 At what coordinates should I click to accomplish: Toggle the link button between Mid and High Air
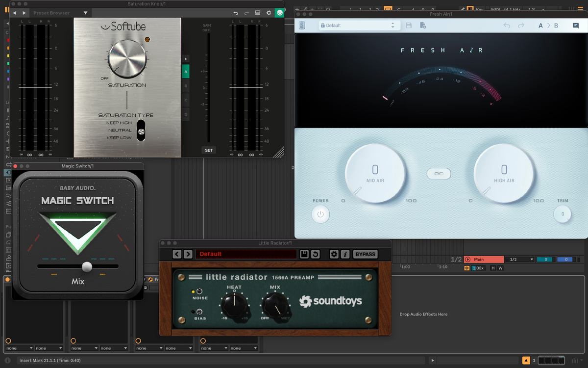tap(439, 174)
